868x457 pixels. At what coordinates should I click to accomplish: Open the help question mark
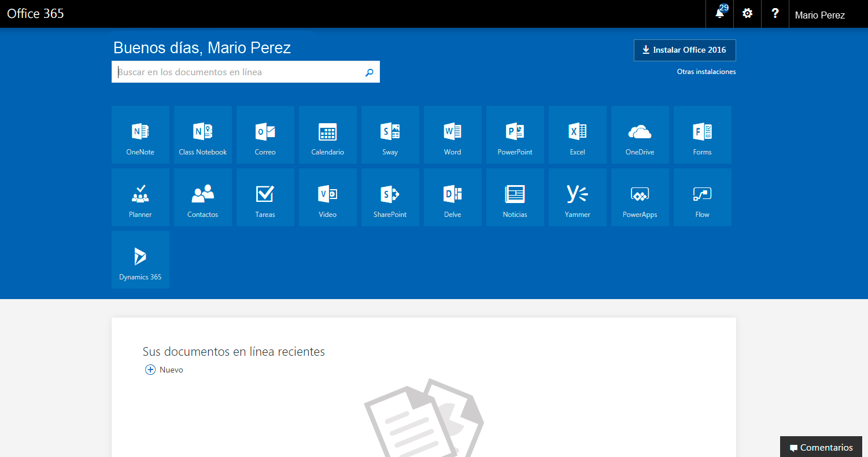click(x=775, y=14)
